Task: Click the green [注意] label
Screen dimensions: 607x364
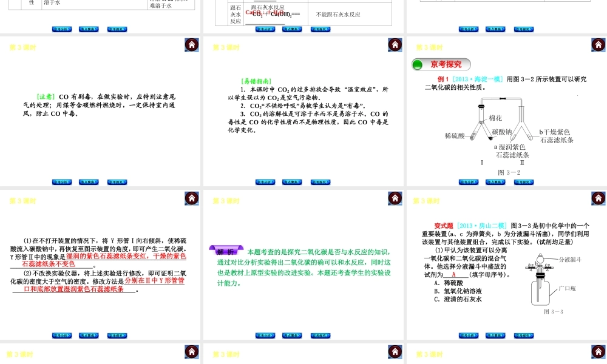Action: click(x=46, y=96)
